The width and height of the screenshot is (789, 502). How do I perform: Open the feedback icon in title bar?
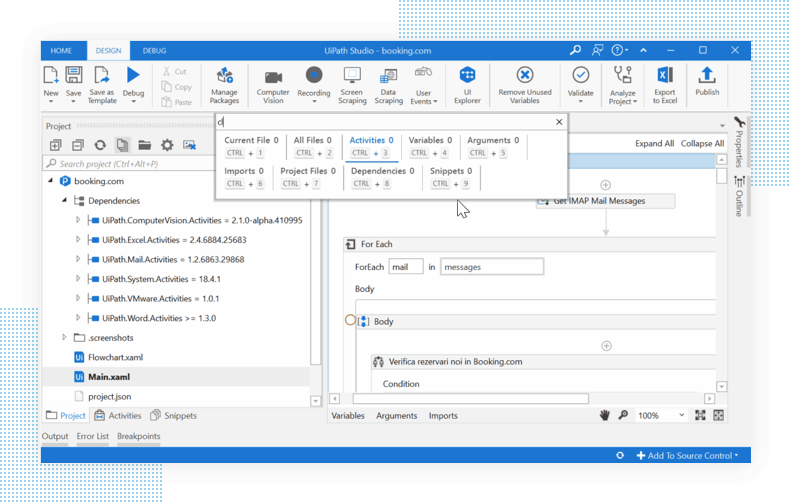597,50
